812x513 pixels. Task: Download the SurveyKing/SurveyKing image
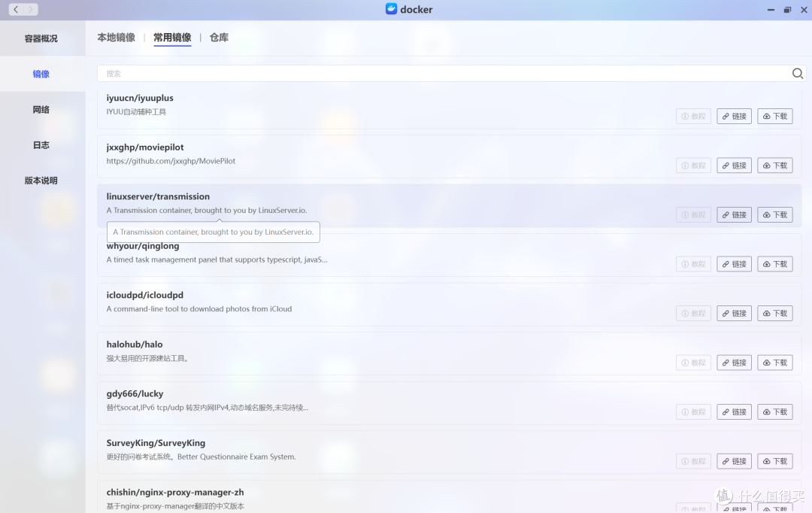click(x=775, y=460)
